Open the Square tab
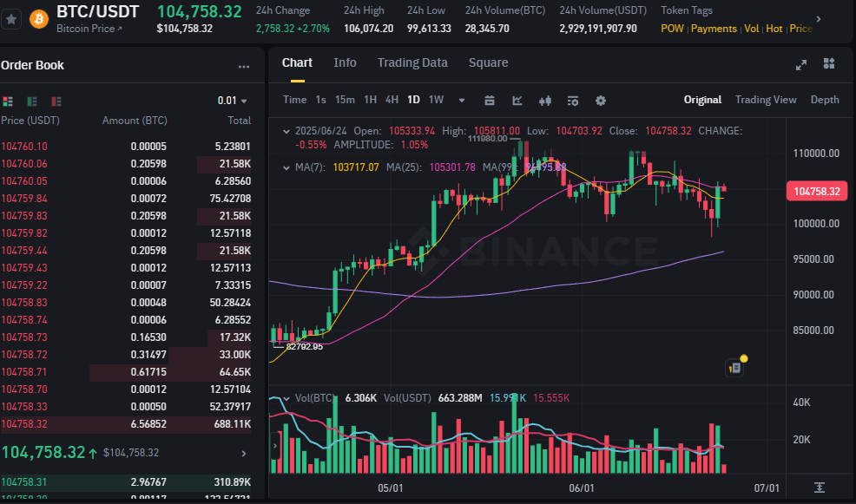This screenshot has height=504, width=856. tap(488, 62)
